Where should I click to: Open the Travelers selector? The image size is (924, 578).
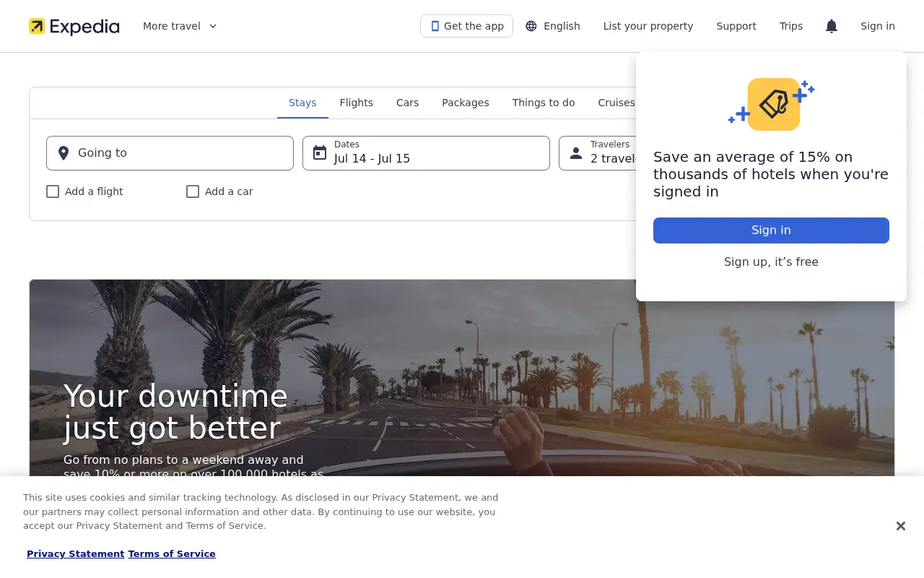tap(598, 153)
